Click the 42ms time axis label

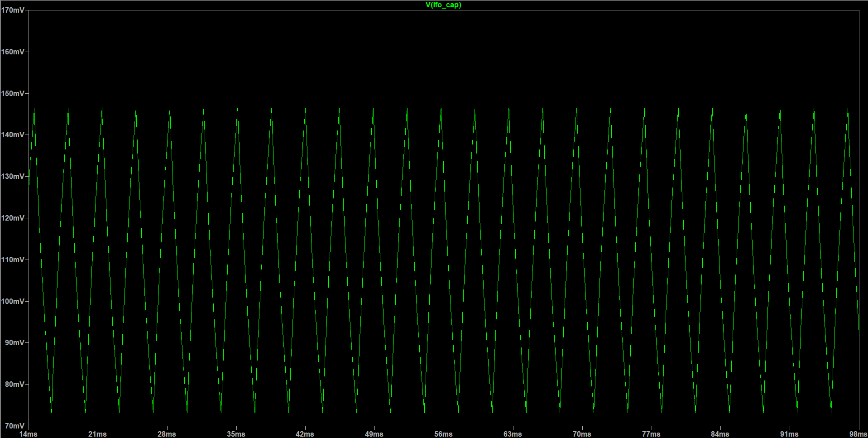[x=305, y=434]
